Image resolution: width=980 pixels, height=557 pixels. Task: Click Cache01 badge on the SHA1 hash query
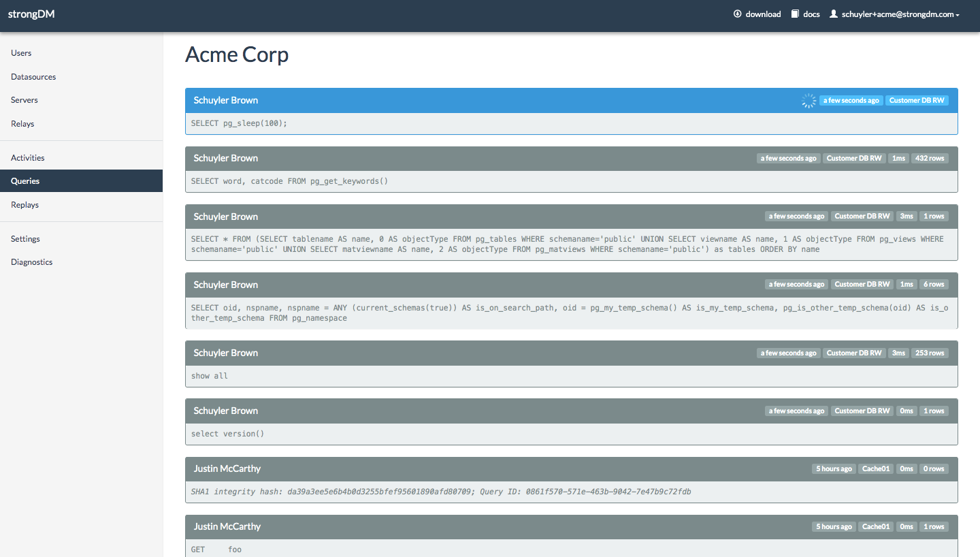coord(876,469)
